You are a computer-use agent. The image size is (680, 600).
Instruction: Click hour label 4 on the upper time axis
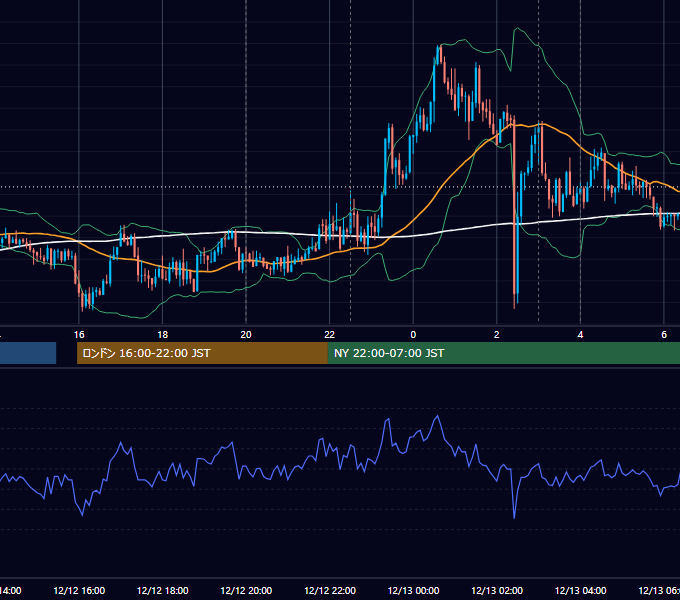580,335
